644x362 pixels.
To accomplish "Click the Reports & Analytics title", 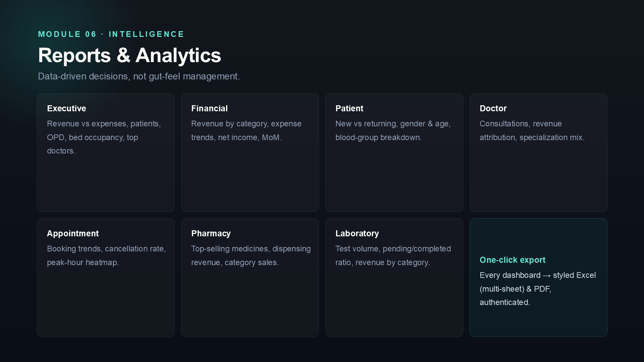I will coord(129,55).
